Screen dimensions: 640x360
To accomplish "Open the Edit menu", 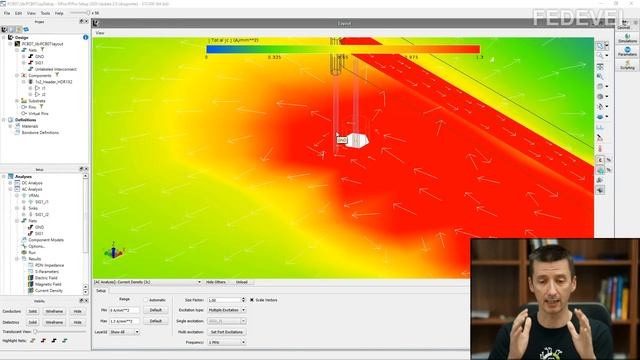I will tap(18, 13).
